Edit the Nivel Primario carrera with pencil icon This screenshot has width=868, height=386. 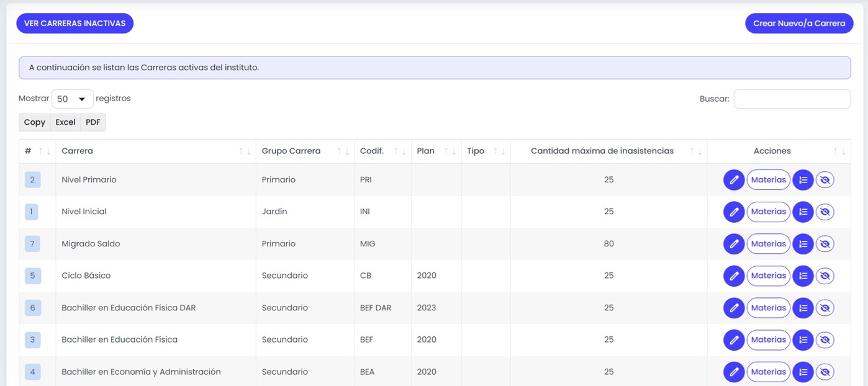click(734, 180)
